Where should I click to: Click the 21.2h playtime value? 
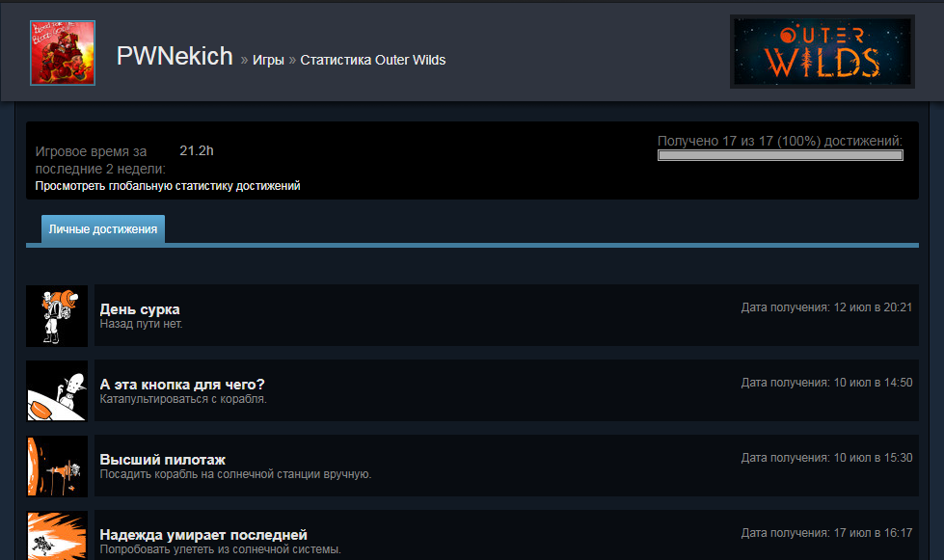pyautogui.click(x=197, y=150)
